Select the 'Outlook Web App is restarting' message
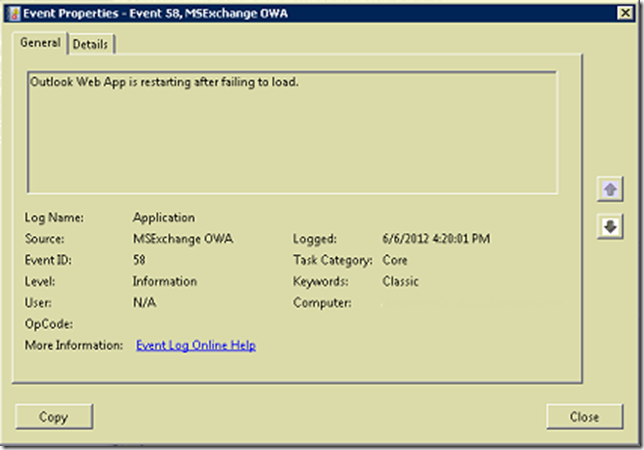This screenshot has width=644, height=450. (164, 82)
